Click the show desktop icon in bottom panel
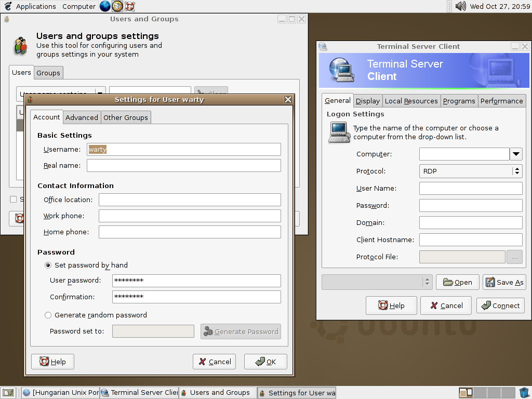 coord(8,393)
